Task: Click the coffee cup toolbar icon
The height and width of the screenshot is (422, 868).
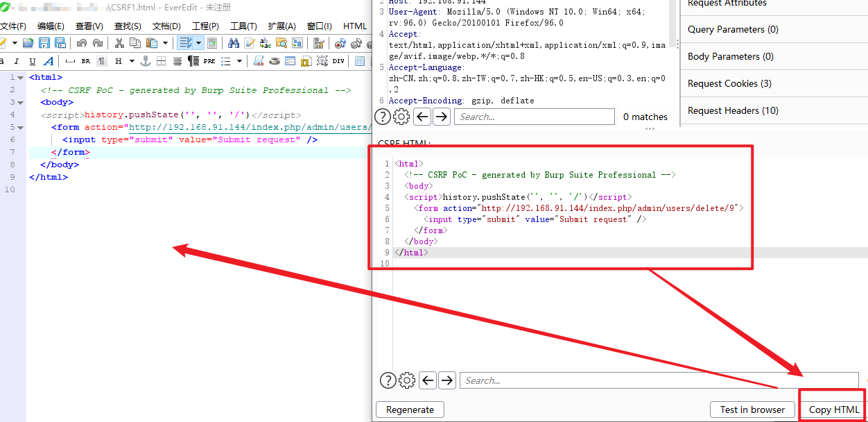Action: tap(275, 61)
